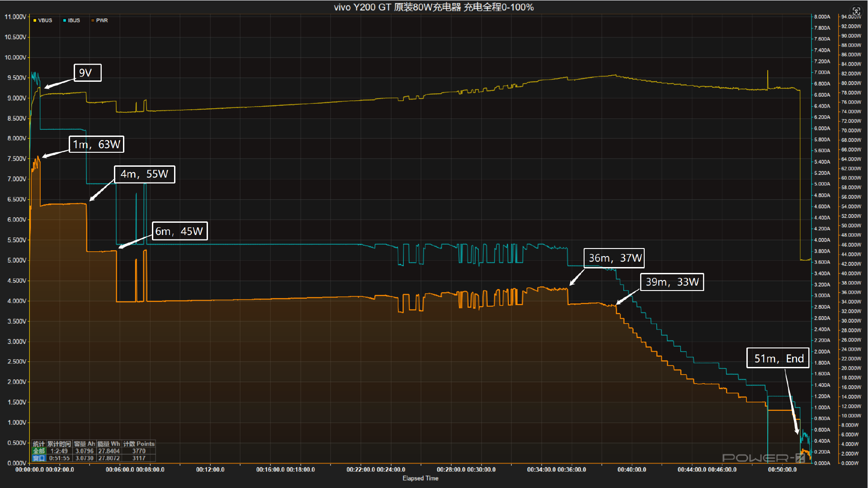Click the 3117 points cell

139,458
